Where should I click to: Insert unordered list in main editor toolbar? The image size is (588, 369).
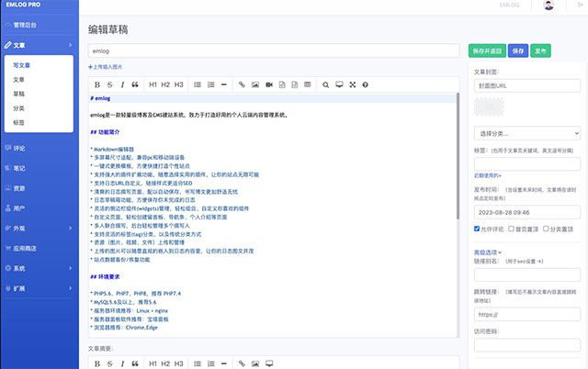pyautogui.click(x=198, y=85)
